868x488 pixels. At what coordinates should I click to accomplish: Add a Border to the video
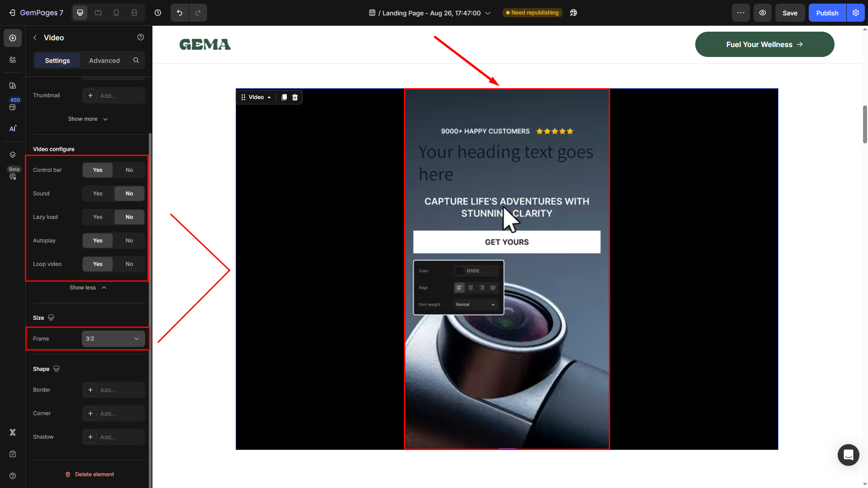click(x=114, y=390)
